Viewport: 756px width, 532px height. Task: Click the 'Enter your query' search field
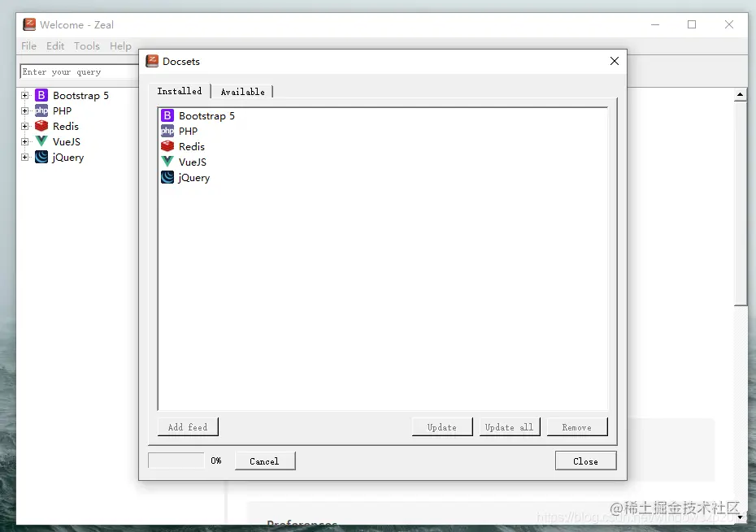[79, 71]
